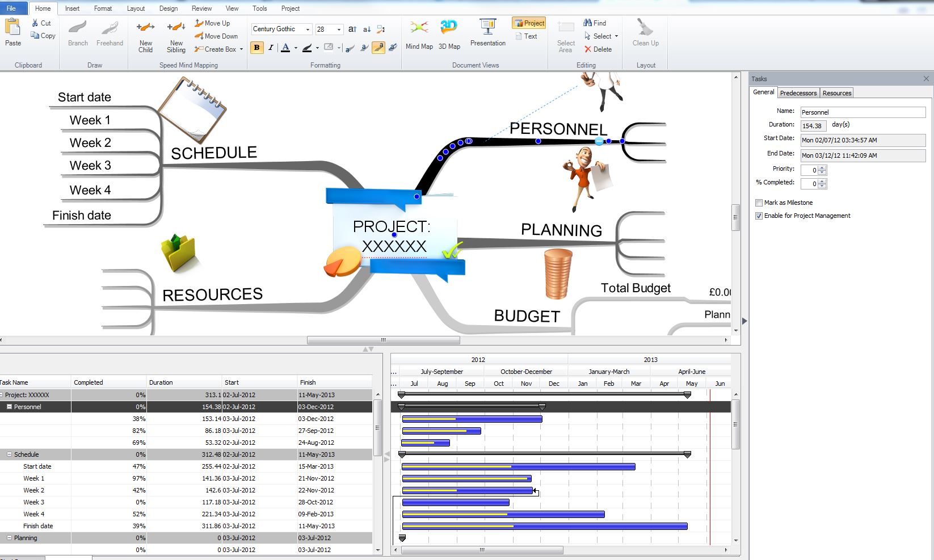
Task: Click the box shape formatting icon
Action: pyautogui.click(x=329, y=48)
